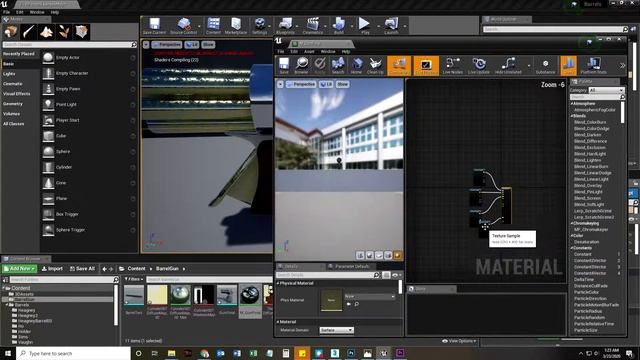Toggle Hide Unrelated nodes button
This screenshot has height=360, width=640.
coord(508,66)
